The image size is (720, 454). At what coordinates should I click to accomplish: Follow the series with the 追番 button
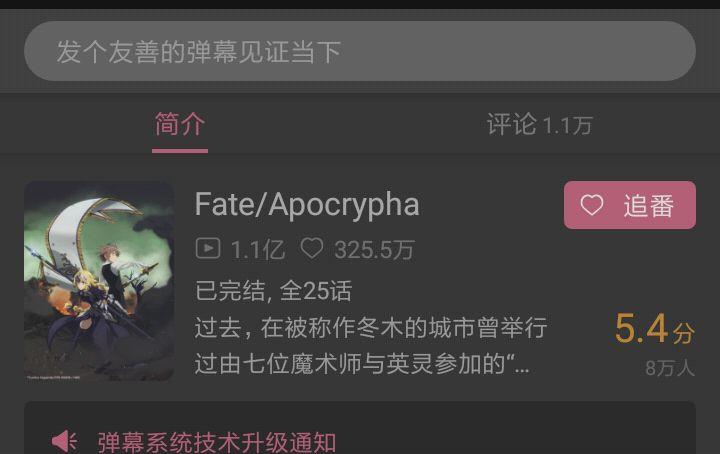(x=630, y=205)
